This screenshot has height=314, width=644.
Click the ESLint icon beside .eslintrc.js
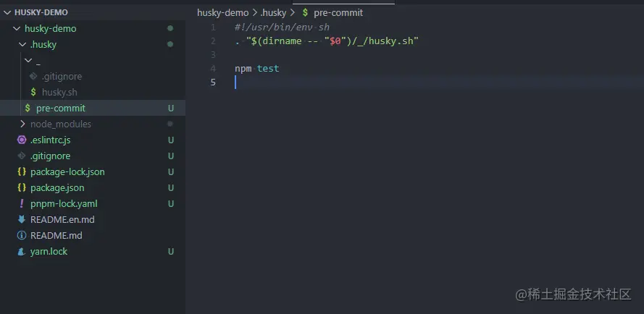tap(22, 140)
